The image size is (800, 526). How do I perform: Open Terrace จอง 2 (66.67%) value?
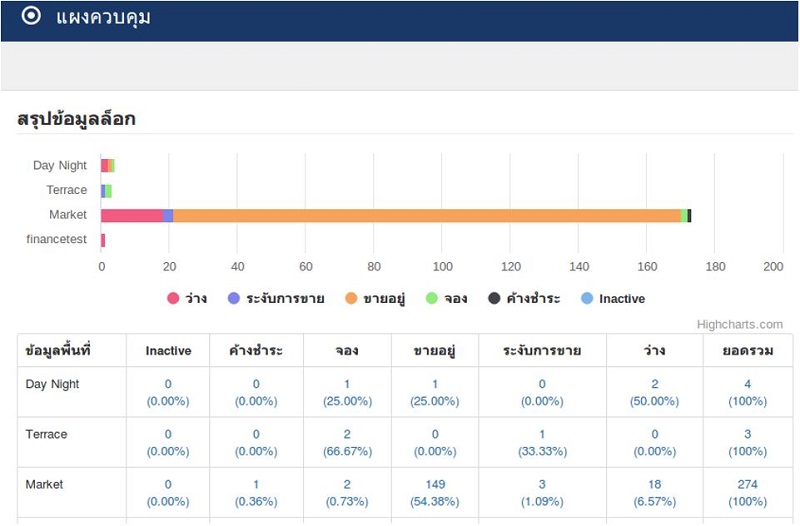pos(347,443)
